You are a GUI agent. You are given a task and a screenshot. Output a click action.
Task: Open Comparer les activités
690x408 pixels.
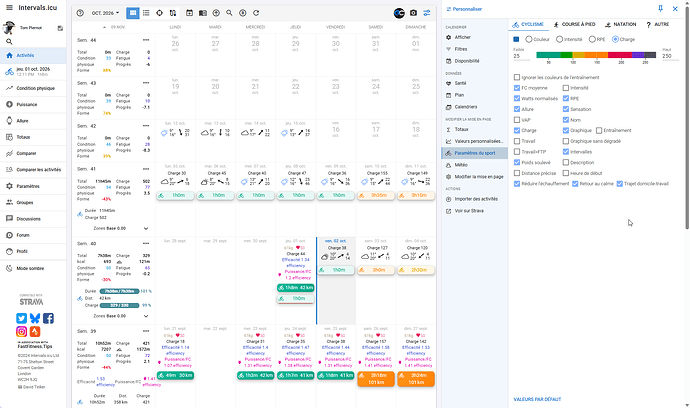click(x=33, y=169)
